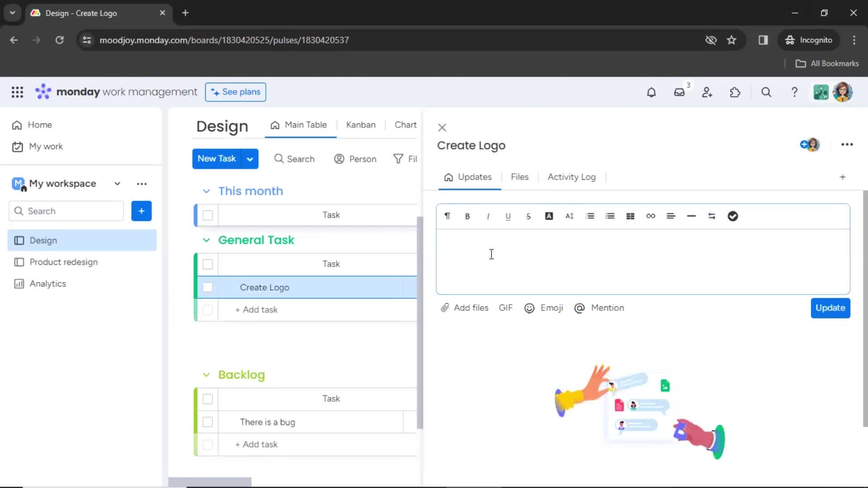Viewport: 868px width, 488px height.
Task: Open the notifications bell
Action: point(651,92)
